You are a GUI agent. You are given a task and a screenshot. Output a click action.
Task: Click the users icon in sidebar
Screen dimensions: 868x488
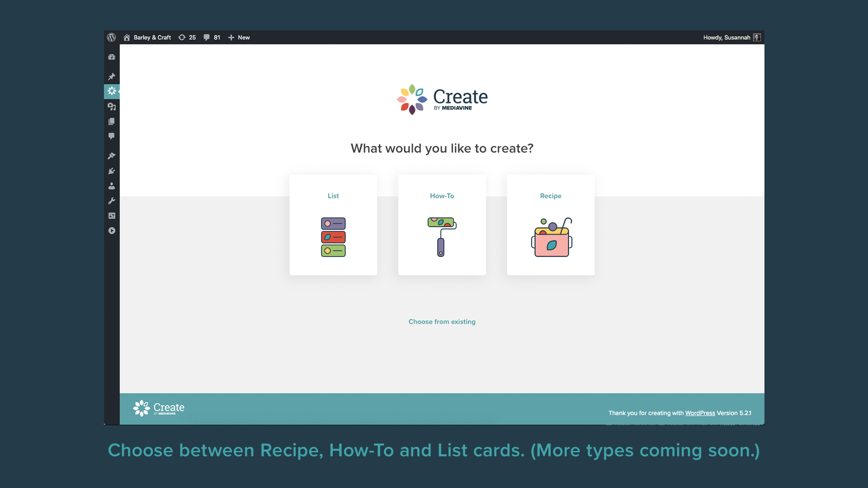point(112,186)
